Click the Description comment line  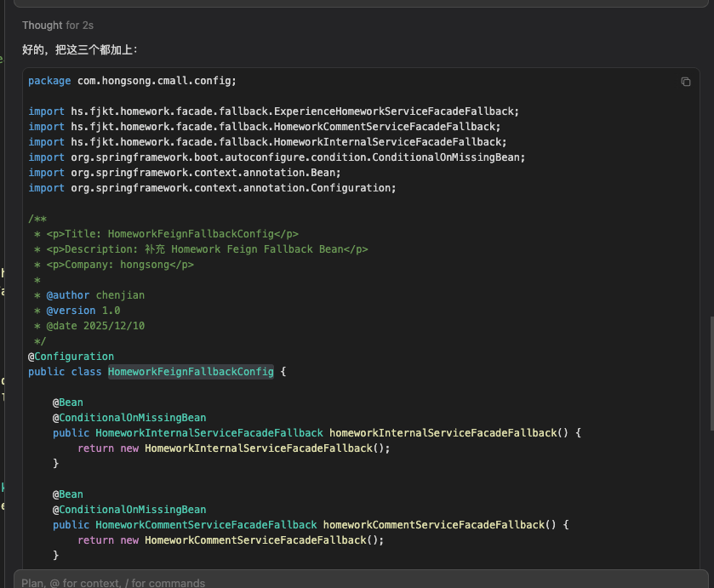(201, 249)
